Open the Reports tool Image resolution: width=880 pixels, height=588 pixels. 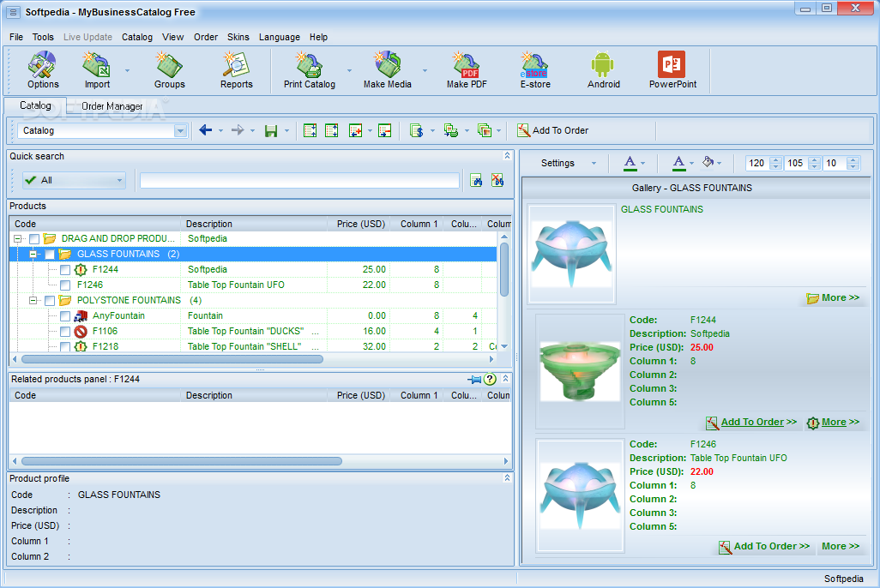click(236, 69)
